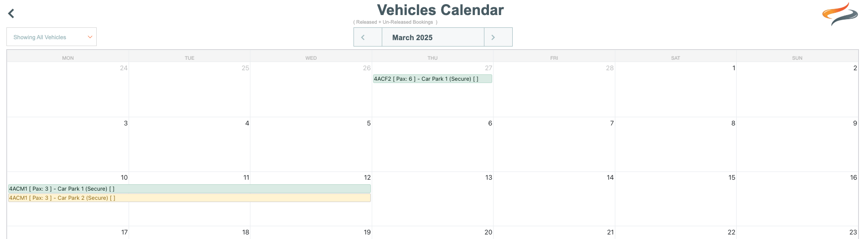Open green 4ACM1 Car Park 1 booking
The image size is (868, 239).
(189, 189)
